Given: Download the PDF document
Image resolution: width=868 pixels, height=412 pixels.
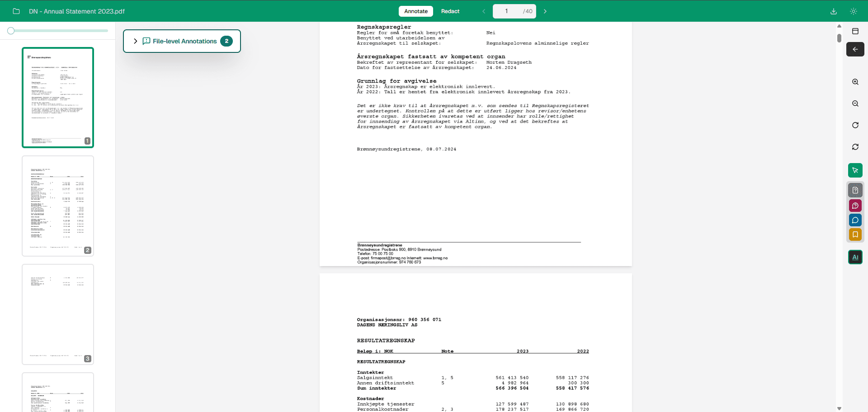Looking at the screenshot, I should point(834,11).
